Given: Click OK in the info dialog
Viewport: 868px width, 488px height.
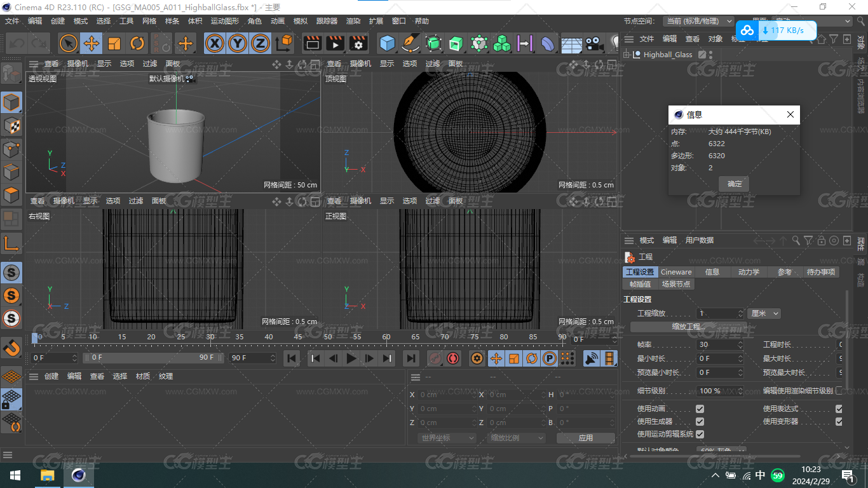Looking at the screenshot, I should 734,184.
